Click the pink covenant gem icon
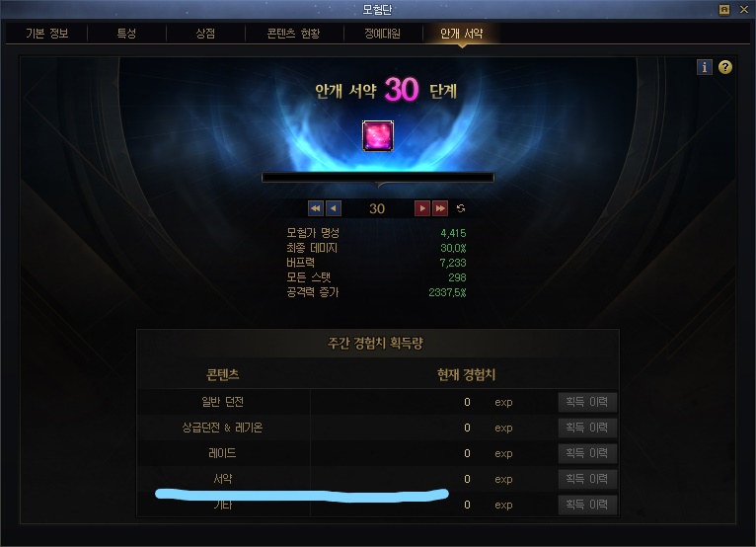Image resolution: width=756 pixels, height=547 pixels. tap(378, 136)
